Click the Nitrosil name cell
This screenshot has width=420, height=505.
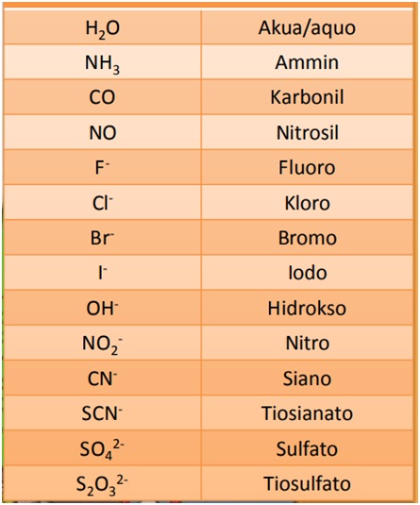[x=308, y=132]
